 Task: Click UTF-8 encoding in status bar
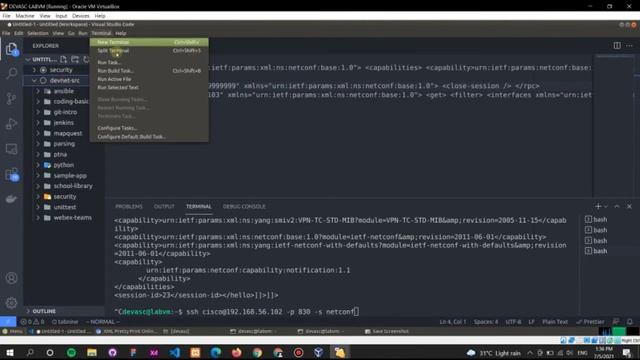coord(513,322)
